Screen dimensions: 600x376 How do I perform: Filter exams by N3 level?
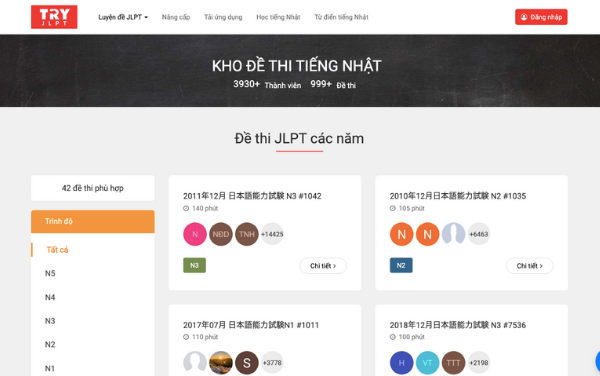(x=50, y=321)
